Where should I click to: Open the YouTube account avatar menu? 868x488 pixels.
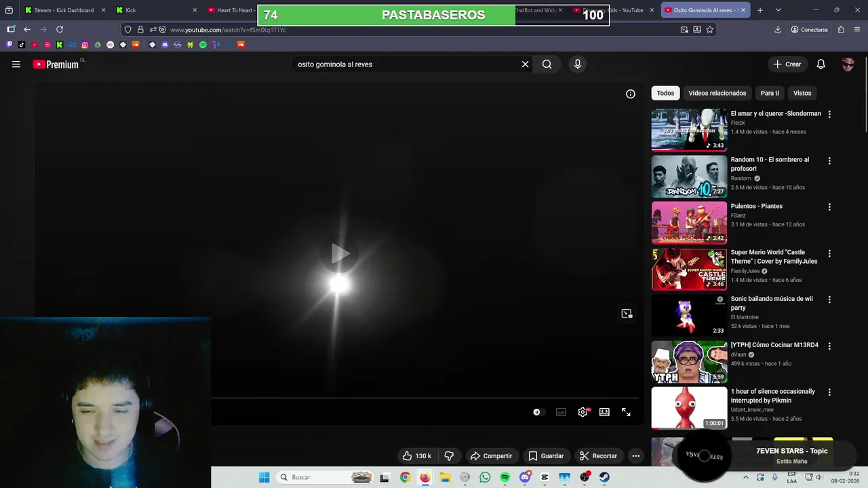coord(848,64)
